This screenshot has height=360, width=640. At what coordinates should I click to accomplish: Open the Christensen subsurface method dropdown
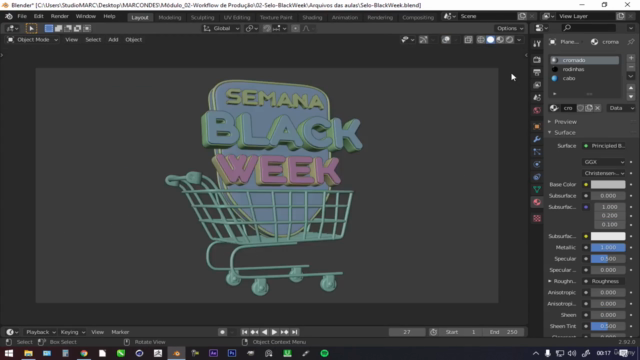tap(604, 173)
